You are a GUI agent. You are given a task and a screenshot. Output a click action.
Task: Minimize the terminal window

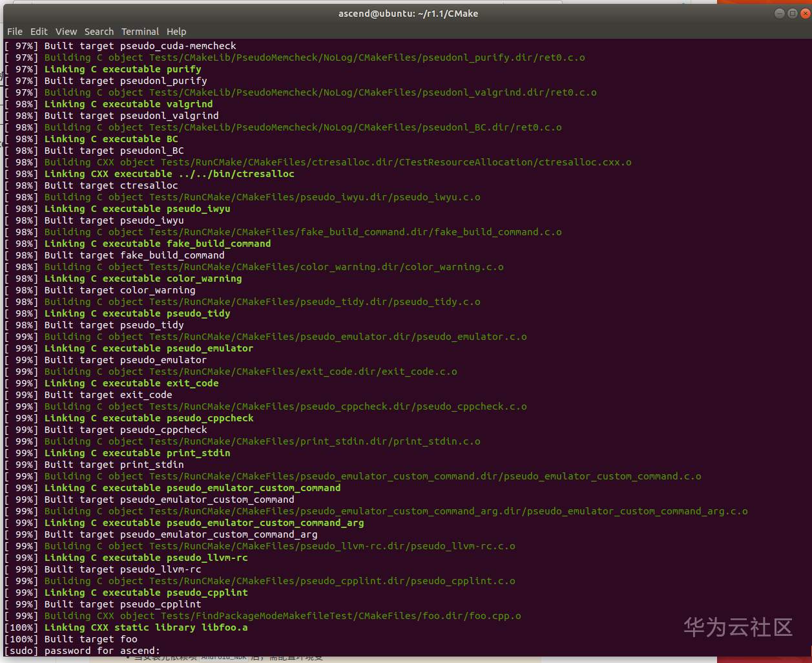point(778,13)
